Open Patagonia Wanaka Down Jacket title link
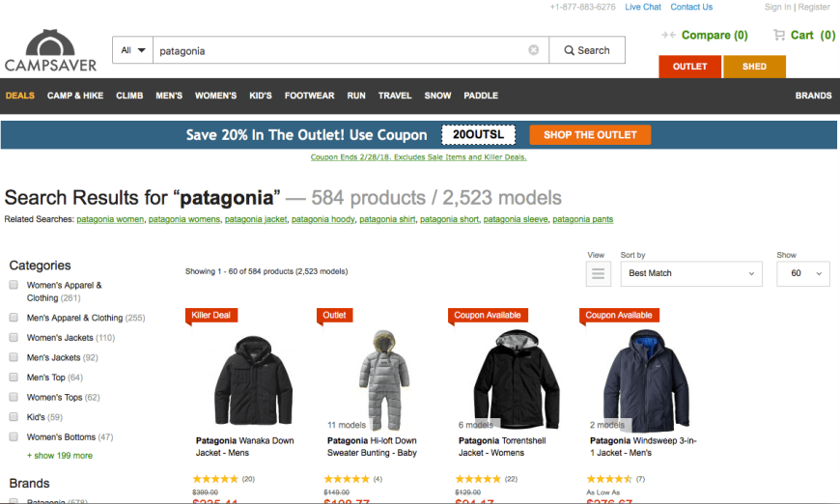This screenshot has width=840, height=504. (x=245, y=447)
